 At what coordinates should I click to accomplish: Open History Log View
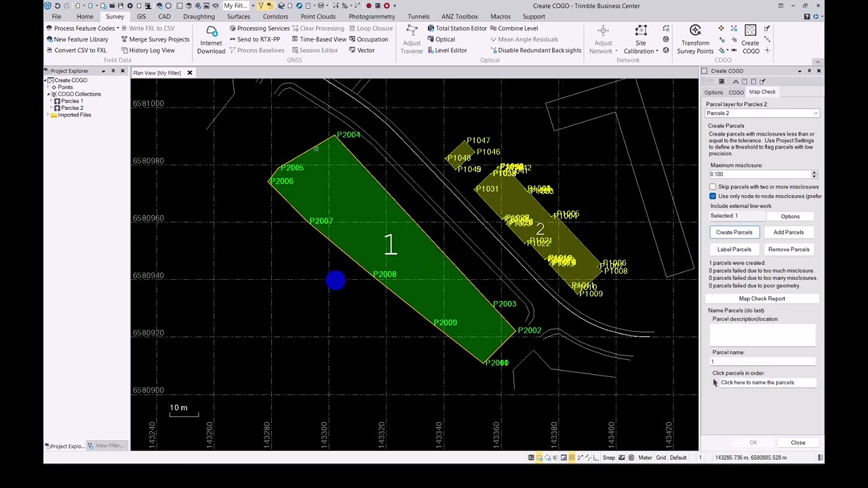(x=148, y=50)
